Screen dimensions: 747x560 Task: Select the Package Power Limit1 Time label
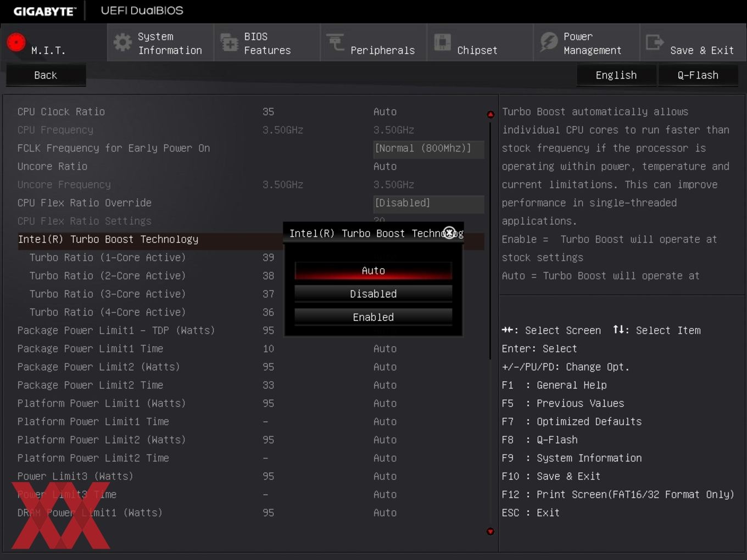[x=90, y=349]
